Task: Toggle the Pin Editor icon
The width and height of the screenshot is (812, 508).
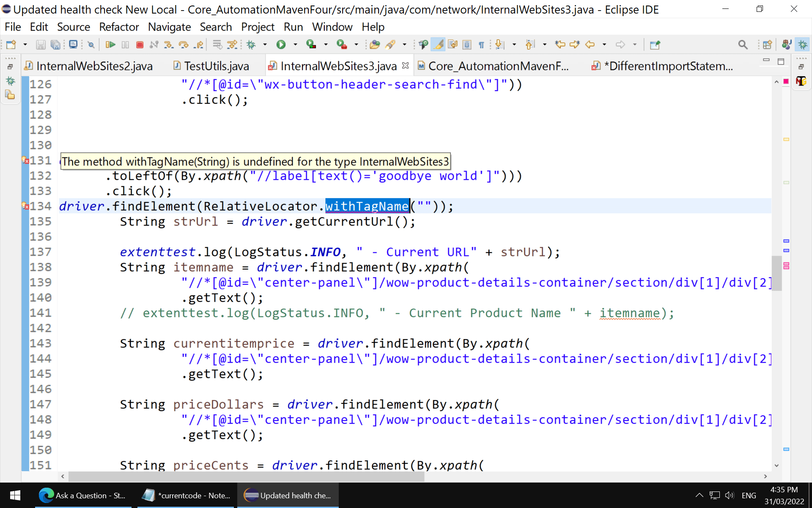Action: click(655, 44)
